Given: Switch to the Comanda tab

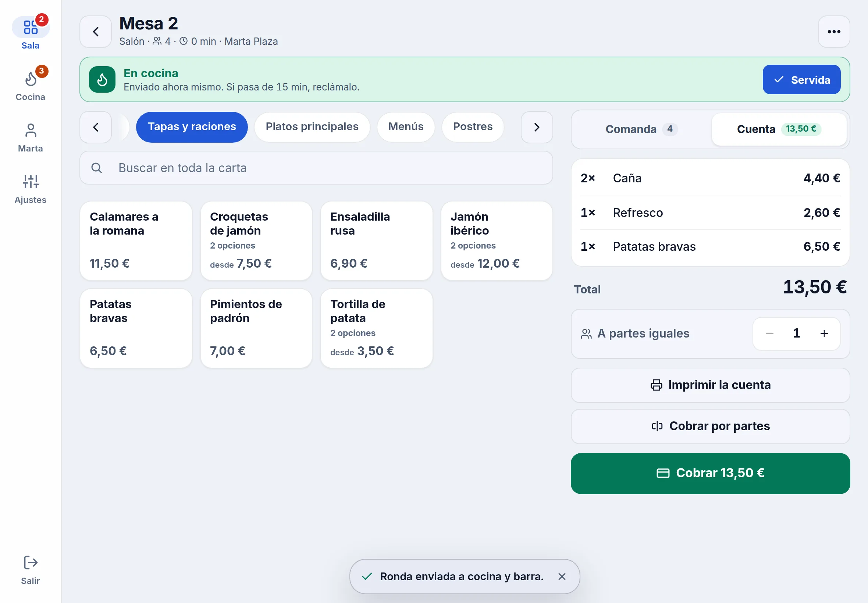Looking at the screenshot, I should click(x=641, y=129).
